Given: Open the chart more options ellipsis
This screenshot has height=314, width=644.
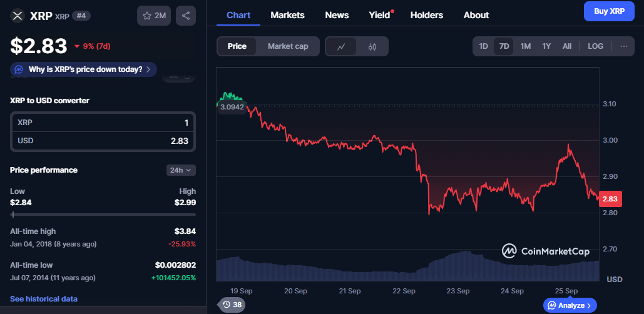Looking at the screenshot, I should coord(623,46).
